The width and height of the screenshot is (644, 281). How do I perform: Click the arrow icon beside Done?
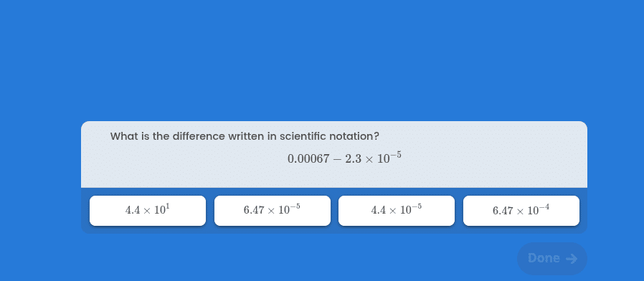[572, 258]
